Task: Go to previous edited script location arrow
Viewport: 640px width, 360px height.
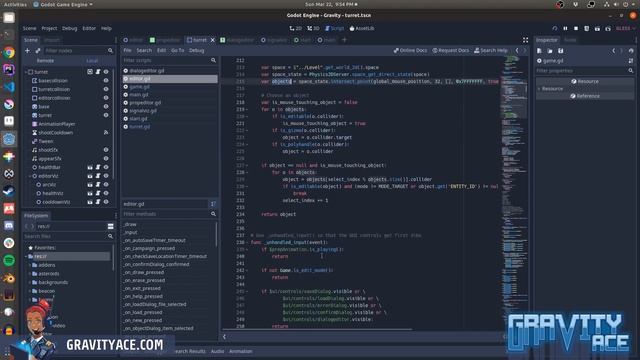Action: (517, 51)
